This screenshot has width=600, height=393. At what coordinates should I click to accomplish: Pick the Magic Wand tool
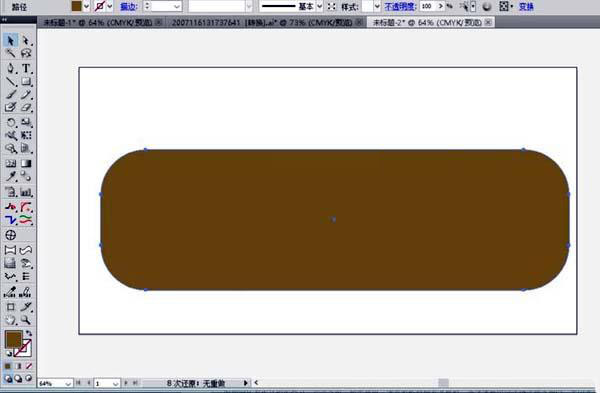point(10,53)
